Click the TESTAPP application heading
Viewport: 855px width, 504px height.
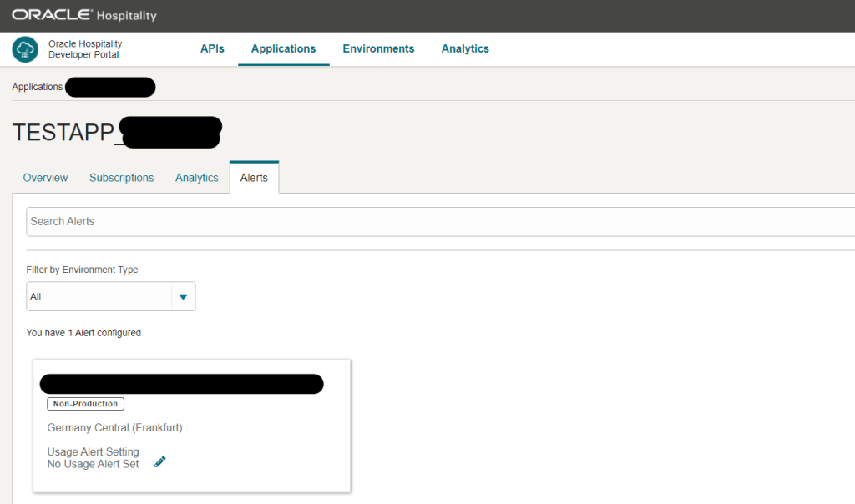(63, 134)
